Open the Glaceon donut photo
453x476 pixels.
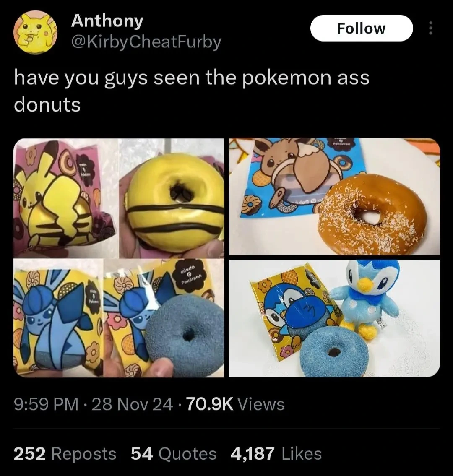tap(119, 318)
